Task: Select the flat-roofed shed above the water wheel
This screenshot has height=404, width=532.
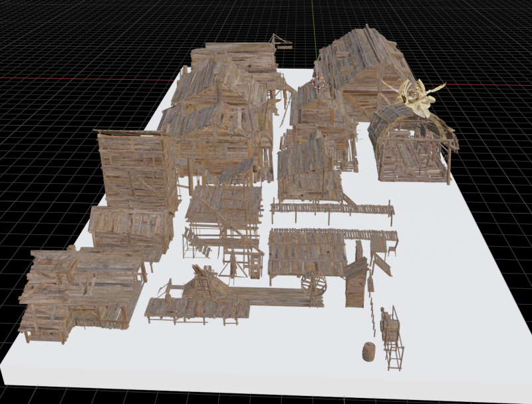Action: point(307,250)
